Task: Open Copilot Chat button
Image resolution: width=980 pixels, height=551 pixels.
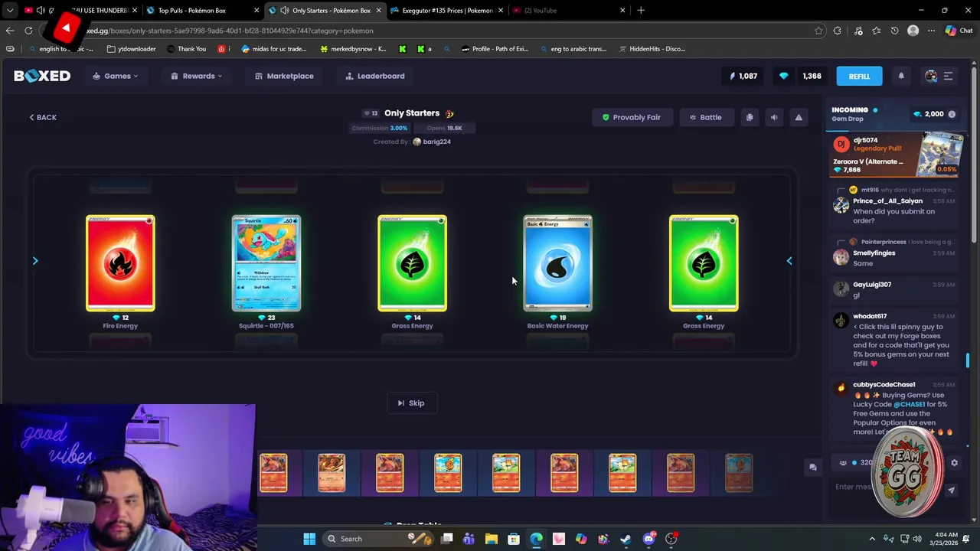Action: pyautogui.click(x=959, y=31)
